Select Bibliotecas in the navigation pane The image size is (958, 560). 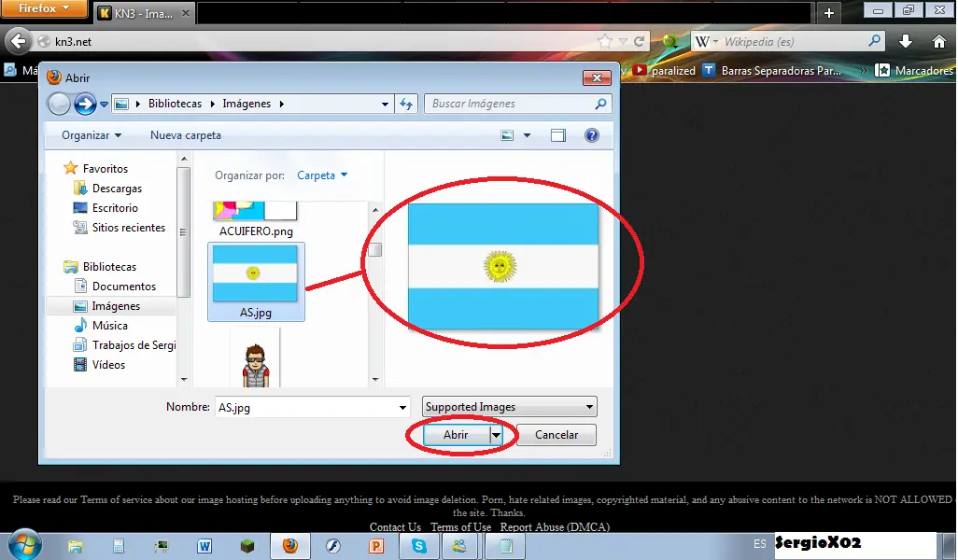pos(109,267)
